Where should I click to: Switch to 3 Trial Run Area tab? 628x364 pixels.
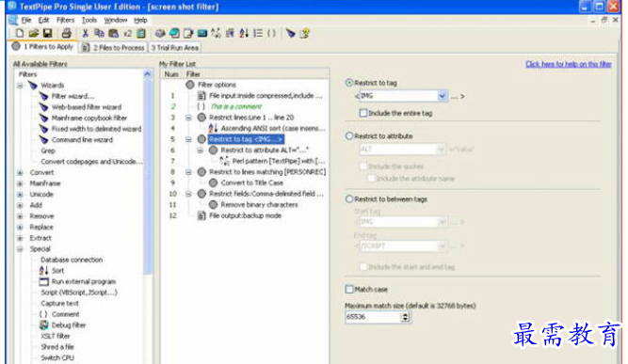click(x=174, y=48)
